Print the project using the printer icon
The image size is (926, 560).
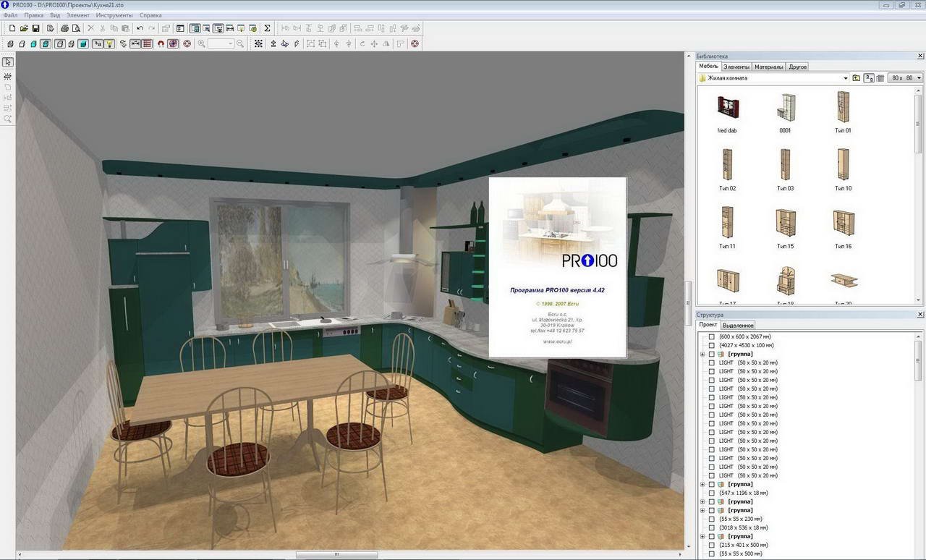[x=64, y=28]
